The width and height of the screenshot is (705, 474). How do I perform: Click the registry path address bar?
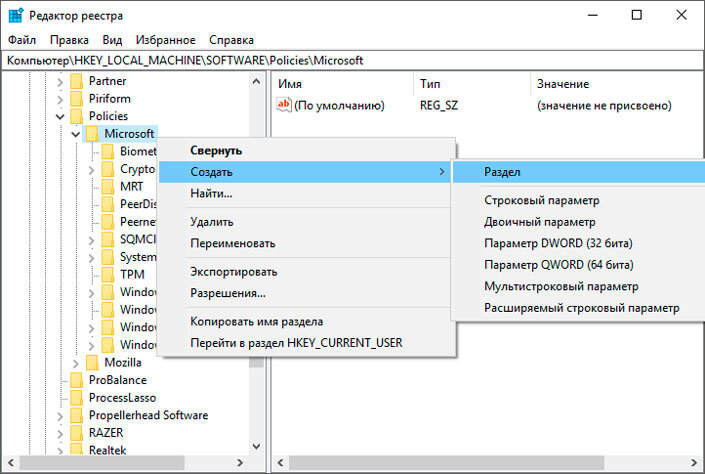[352, 60]
